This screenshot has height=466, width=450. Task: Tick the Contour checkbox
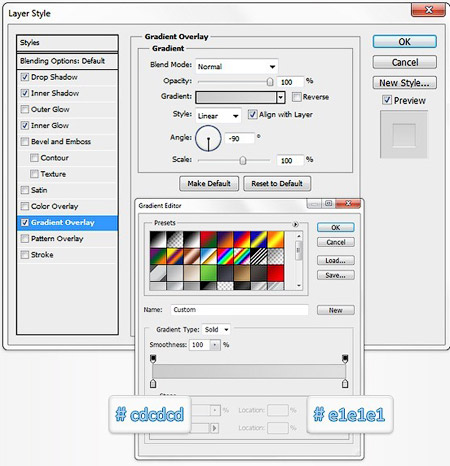[x=34, y=158]
